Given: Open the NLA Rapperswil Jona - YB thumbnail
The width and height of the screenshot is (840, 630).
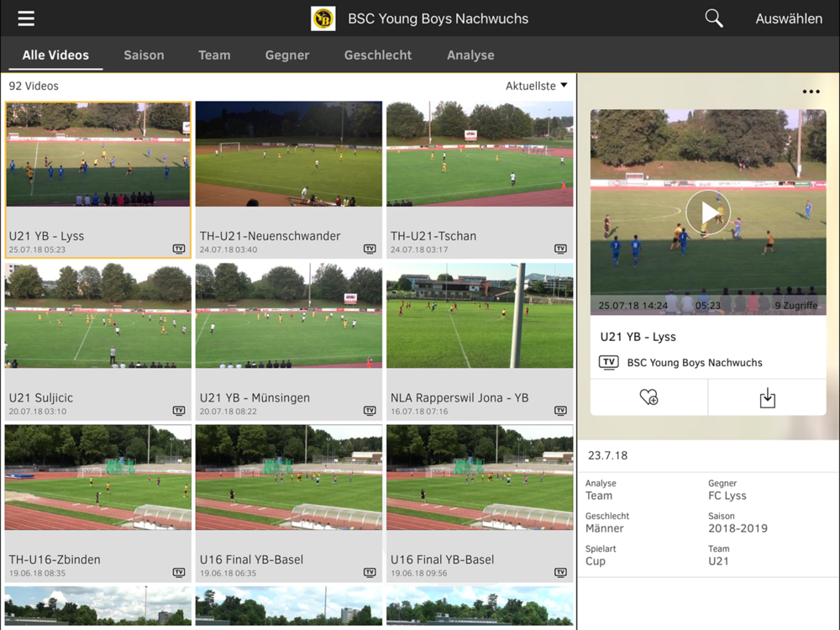Looking at the screenshot, I should (x=480, y=316).
